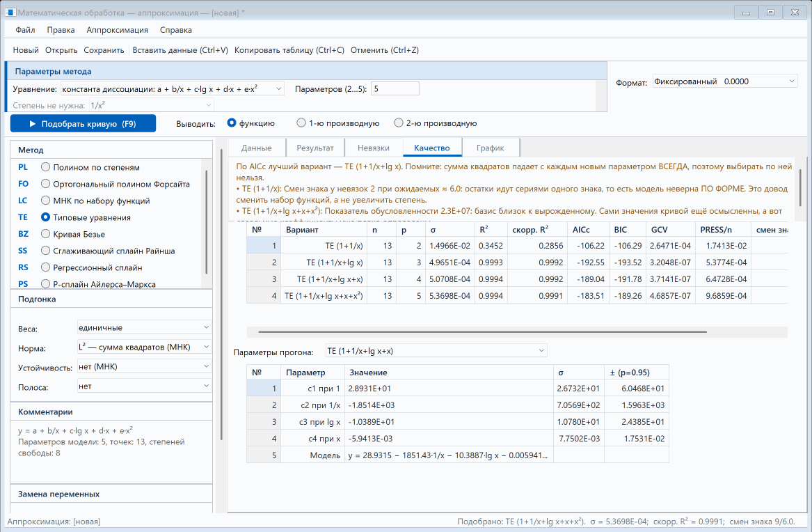Screen dimensions: 812x532
Task: Click the PL method code label
Action: [23, 167]
